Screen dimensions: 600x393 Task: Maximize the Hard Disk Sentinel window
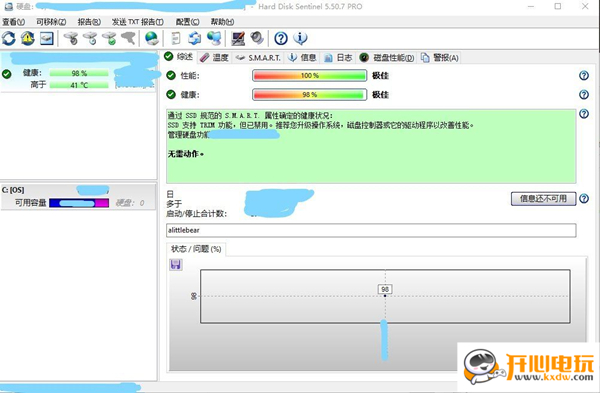[x=558, y=6]
